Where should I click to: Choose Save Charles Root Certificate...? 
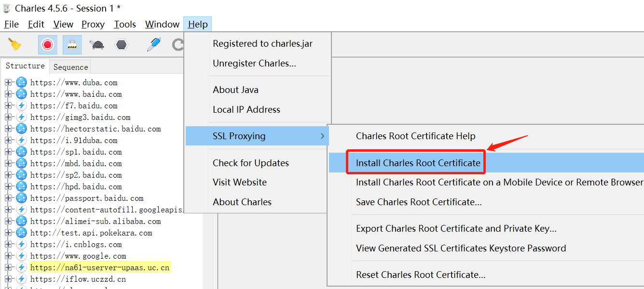tap(419, 202)
